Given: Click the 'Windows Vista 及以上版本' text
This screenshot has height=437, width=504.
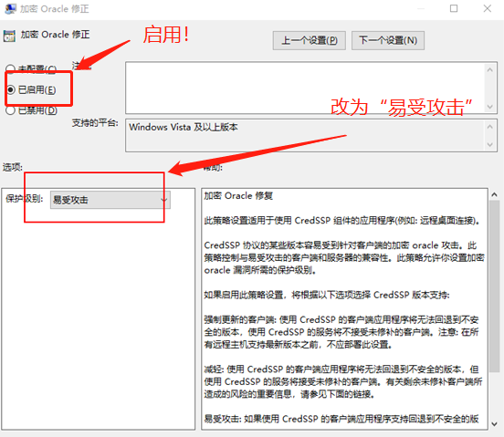Looking at the screenshot, I should tap(184, 127).
